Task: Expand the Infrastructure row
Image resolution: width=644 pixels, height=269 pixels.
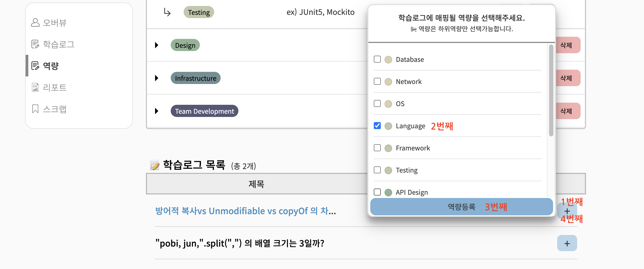Action: point(157,78)
